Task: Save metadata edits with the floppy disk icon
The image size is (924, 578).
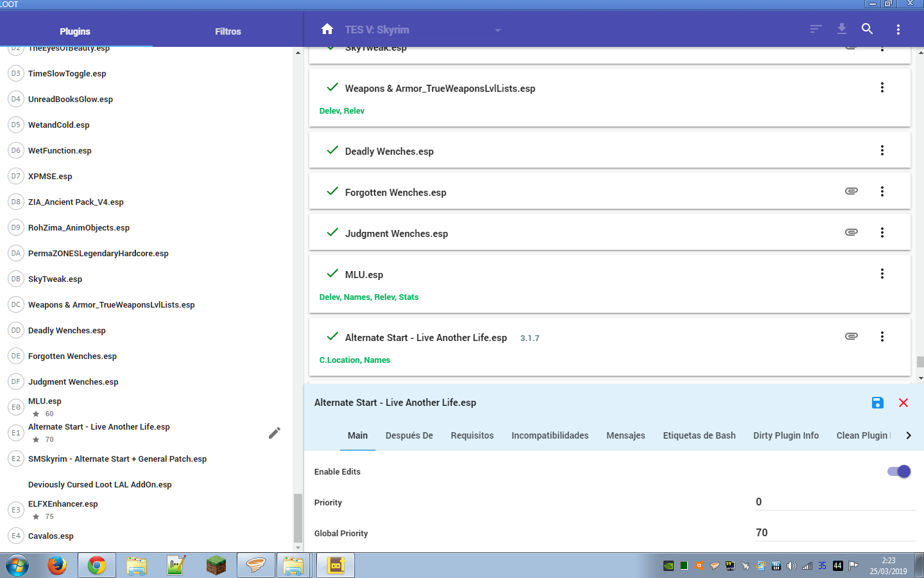Action: pos(877,403)
